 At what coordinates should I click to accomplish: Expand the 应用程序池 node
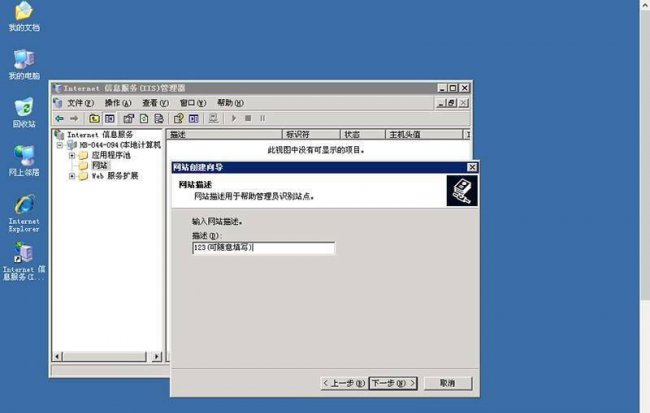[72, 155]
